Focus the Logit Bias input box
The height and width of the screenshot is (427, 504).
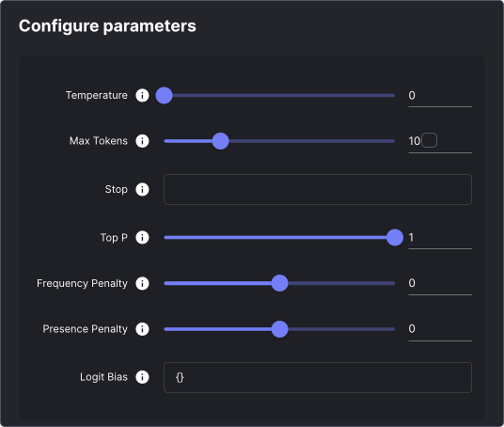318,377
